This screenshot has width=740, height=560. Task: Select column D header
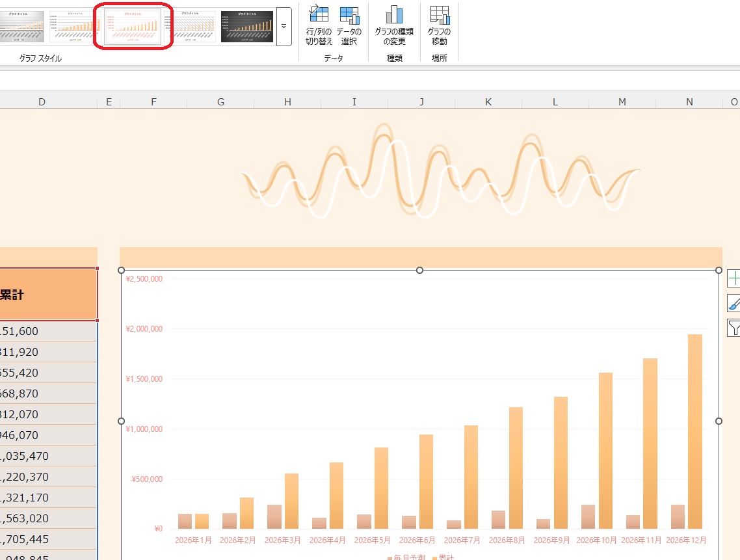click(42, 101)
